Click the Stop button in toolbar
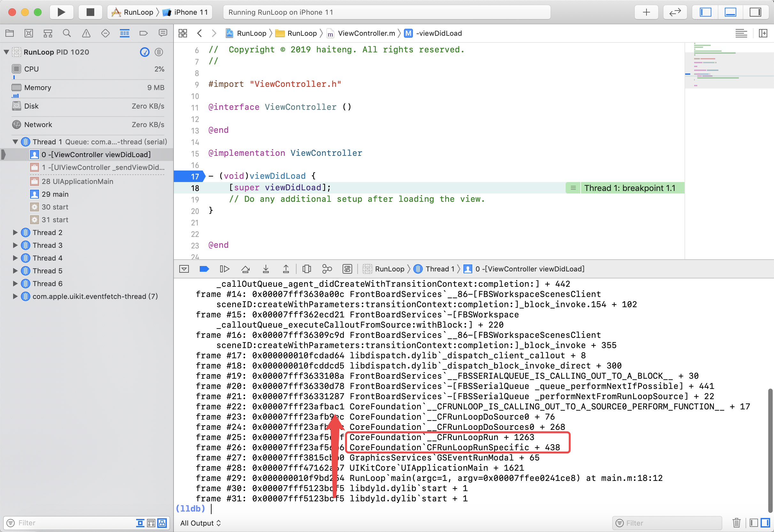This screenshot has height=532, width=774. (90, 12)
